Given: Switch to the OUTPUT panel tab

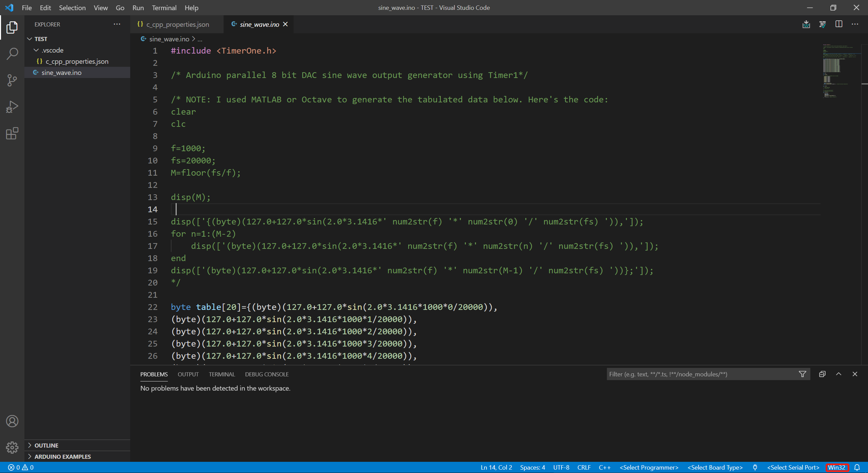Looking at the screenshot, I should pyautogui.click(x=188, y=374).
